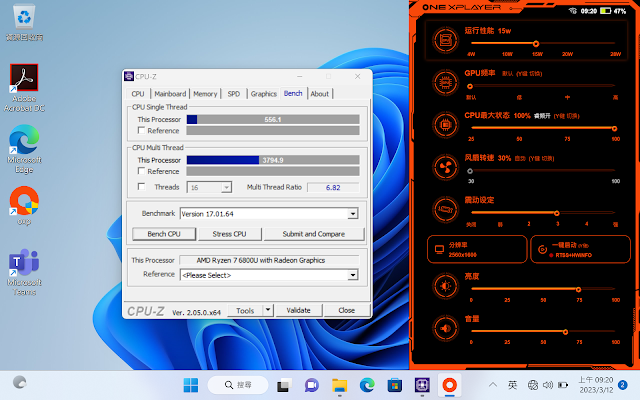The width and height of the screenshot is (640, 400).
Task: Launch Microsoft Teams desktop shortcut
Action: coord(24,272)
